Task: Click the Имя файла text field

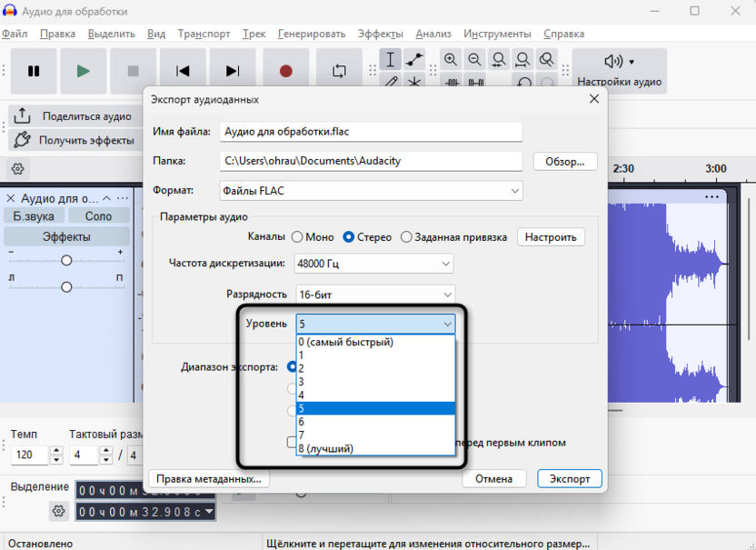Action: pyautogui.click(x=372, y=132)
